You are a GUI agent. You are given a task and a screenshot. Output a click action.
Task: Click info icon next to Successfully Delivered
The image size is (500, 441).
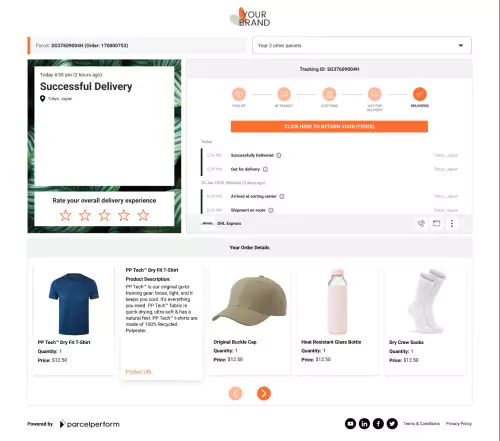coord(279,155)
